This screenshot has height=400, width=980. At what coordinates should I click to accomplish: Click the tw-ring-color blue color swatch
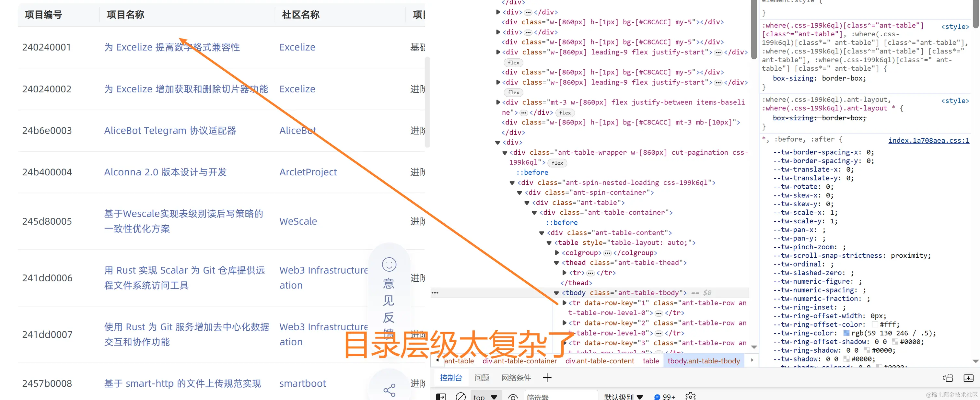click(x=846, y=333)
